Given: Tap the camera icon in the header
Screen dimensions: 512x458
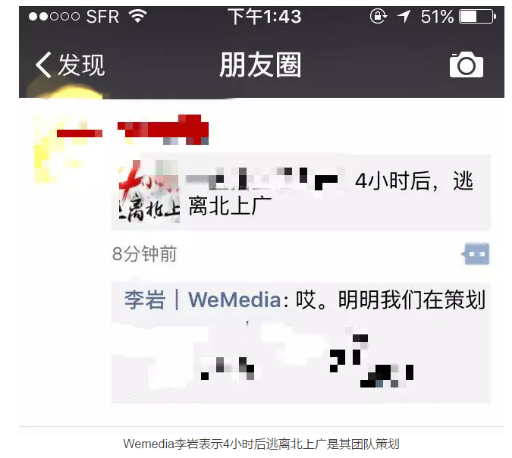Looking at the screenshot, I should (x=466, y=65).
